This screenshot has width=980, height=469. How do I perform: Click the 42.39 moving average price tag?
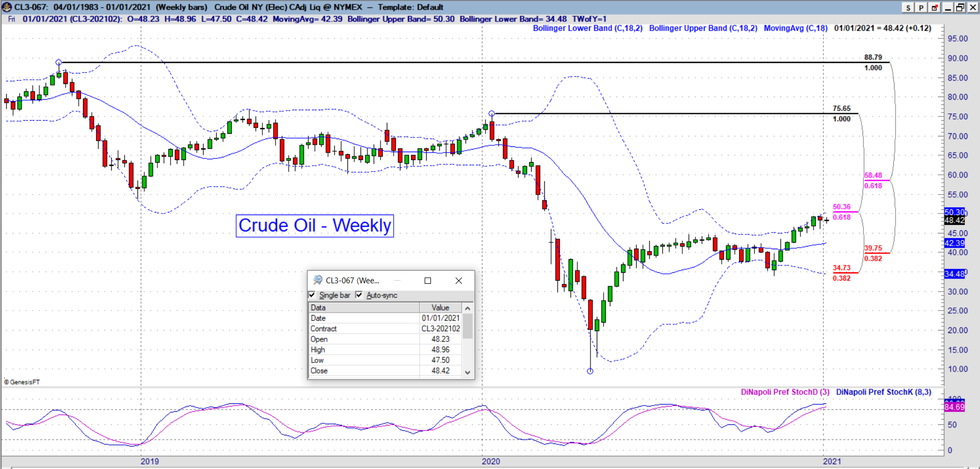point(954,243)
